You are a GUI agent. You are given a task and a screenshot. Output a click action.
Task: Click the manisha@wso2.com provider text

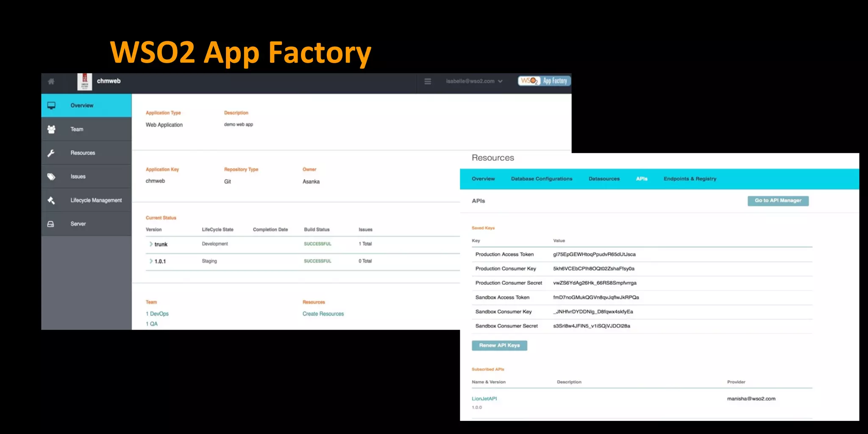pyautogui.click(x=751, y=399)
